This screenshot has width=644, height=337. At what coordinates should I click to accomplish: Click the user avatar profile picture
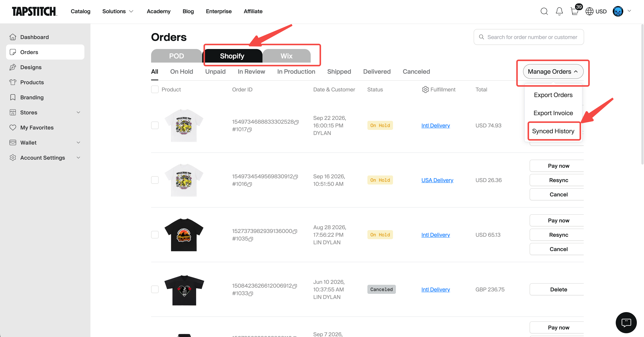tap(618, 11)
